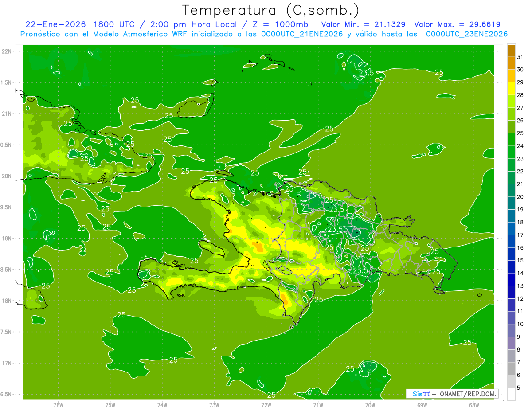Viewport: 532px width, 411px height.
Task: Click '0000UTC_23ENE2026' valid-until time text
Action: (467, 34)
